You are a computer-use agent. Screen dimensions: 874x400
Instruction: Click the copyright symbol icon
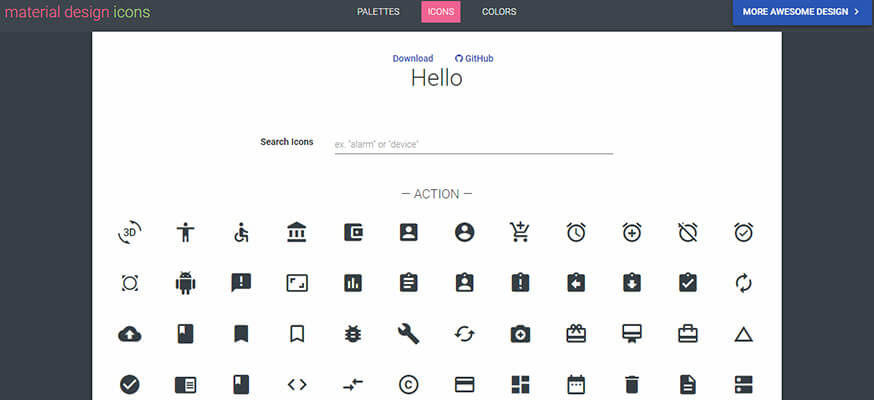click(409, 384)
